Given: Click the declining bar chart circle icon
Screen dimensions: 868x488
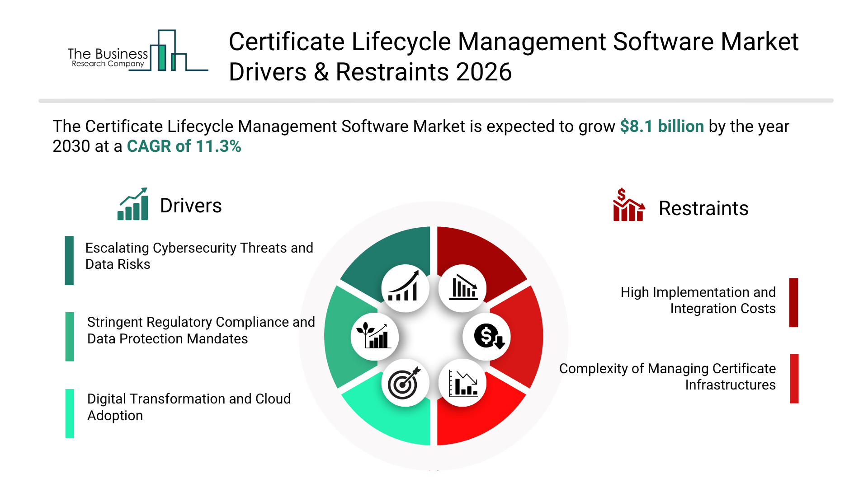Looking at the screenshot, I should click(x=462, y=288).
